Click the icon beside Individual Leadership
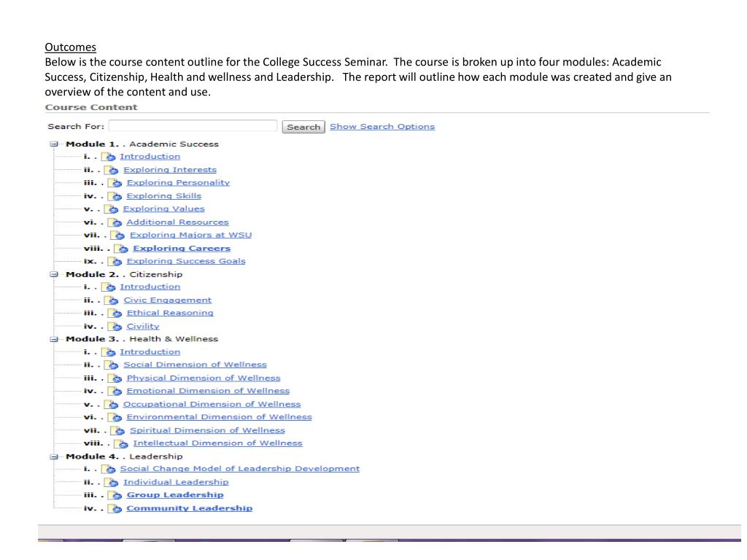The image size is (747, 560). tap(112, 483)
